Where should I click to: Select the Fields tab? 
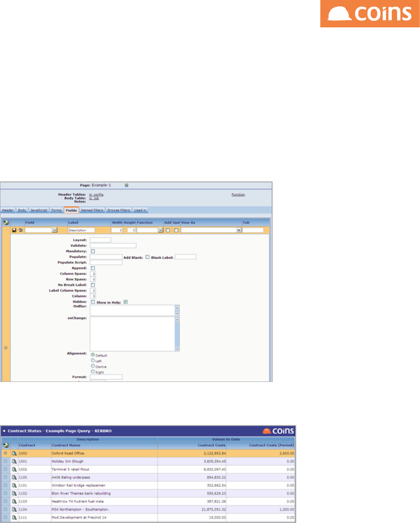pos(71,211)
